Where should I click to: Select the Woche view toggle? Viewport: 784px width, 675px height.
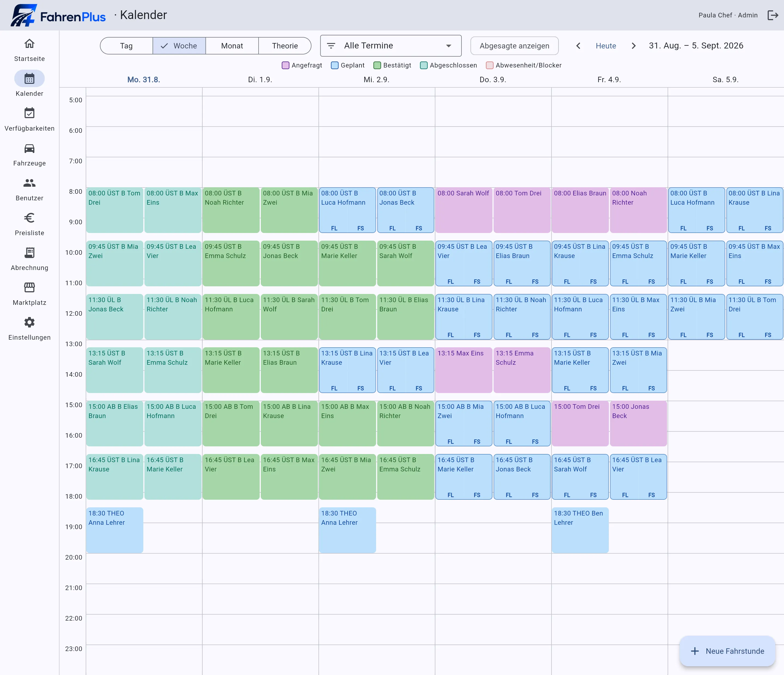click(179, 46)
